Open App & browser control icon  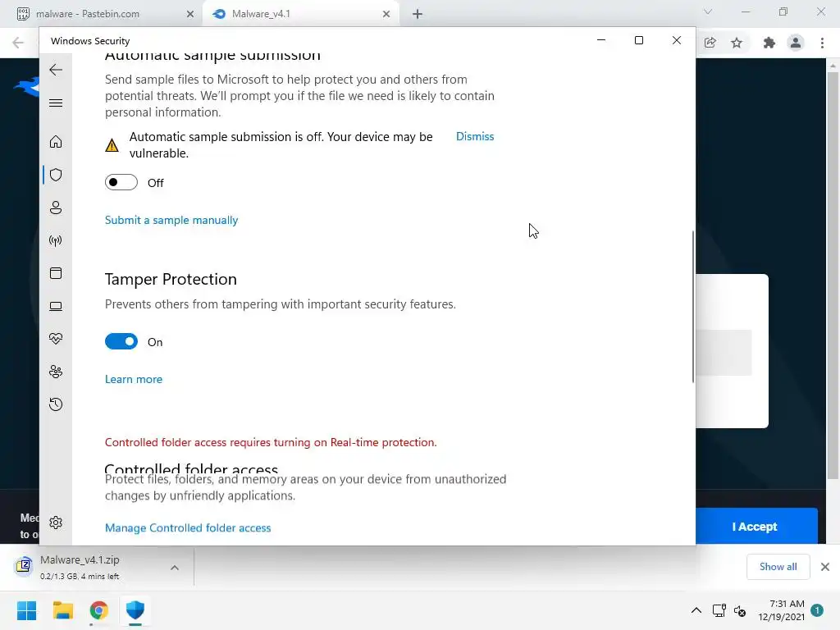[56, 273]
